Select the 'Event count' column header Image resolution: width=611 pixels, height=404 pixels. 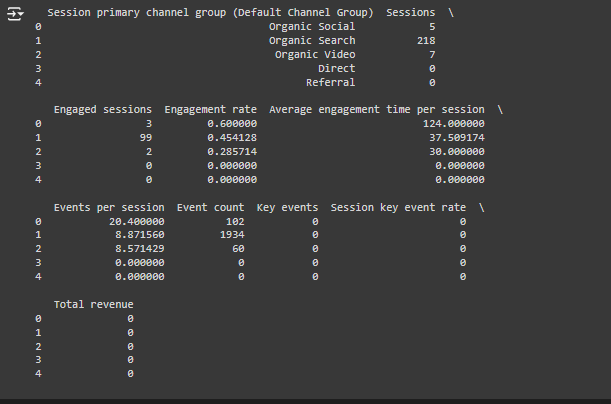tap(210, 207)
